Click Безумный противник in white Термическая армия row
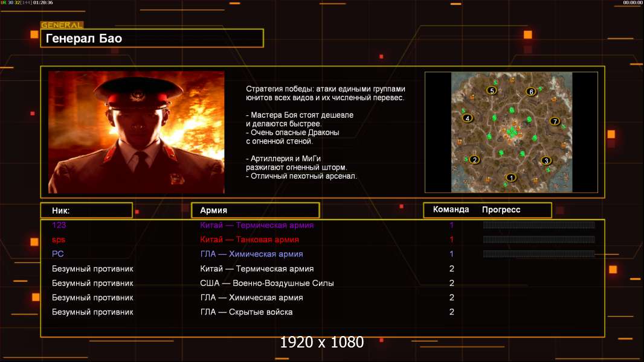The height and width of the screenshot is (362, 644). pos(92,269)
